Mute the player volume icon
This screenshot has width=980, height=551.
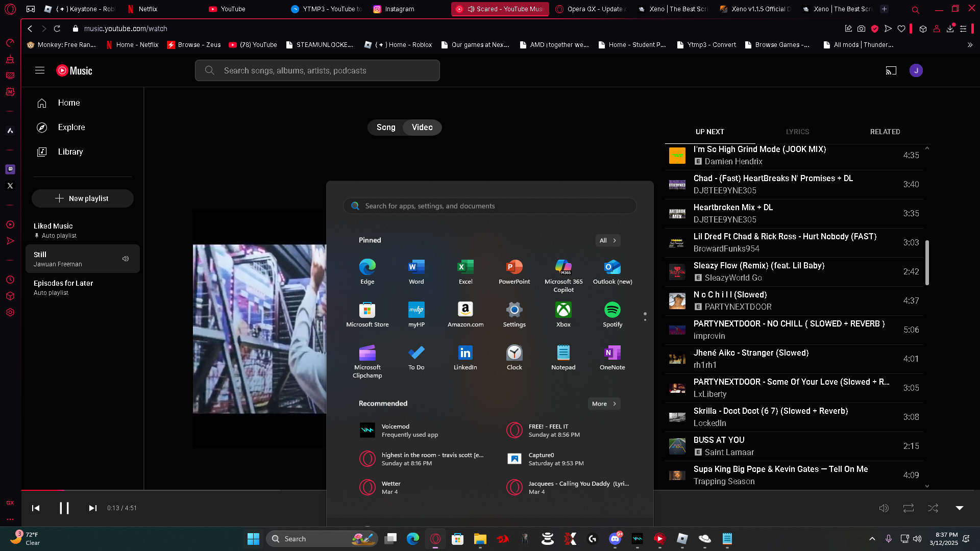pos(884,508)
